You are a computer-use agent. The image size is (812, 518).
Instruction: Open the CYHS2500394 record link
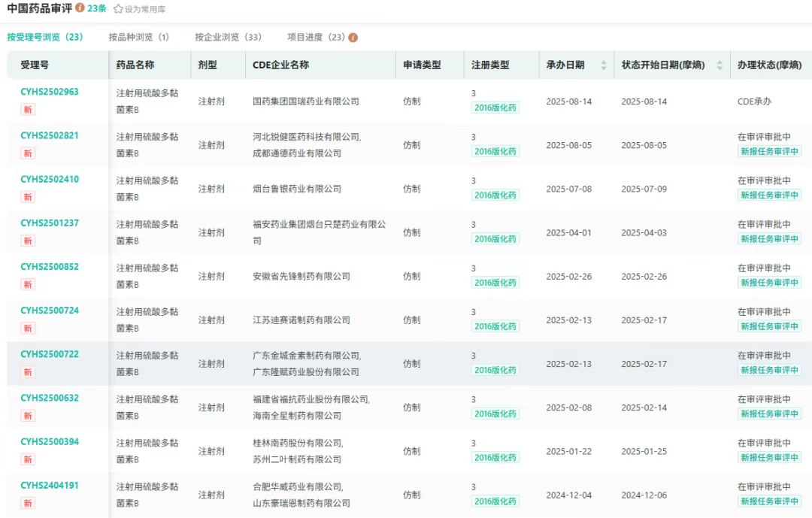coord(50,442)
